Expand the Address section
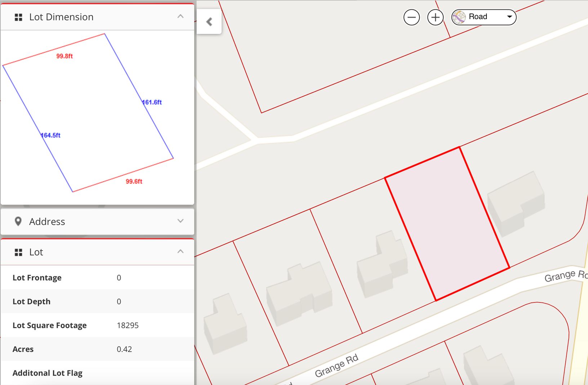This screenshot has width=588, height=385. click(181, 221)
